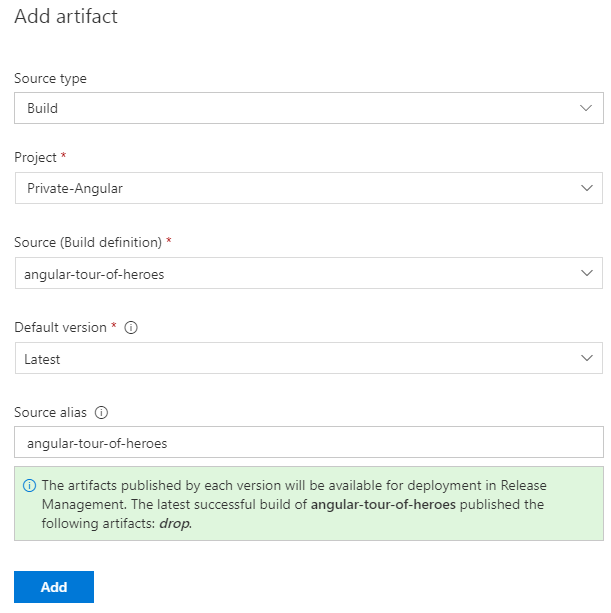Click the Source alias label text
This screenshot has width=611, height=613.
52,412
